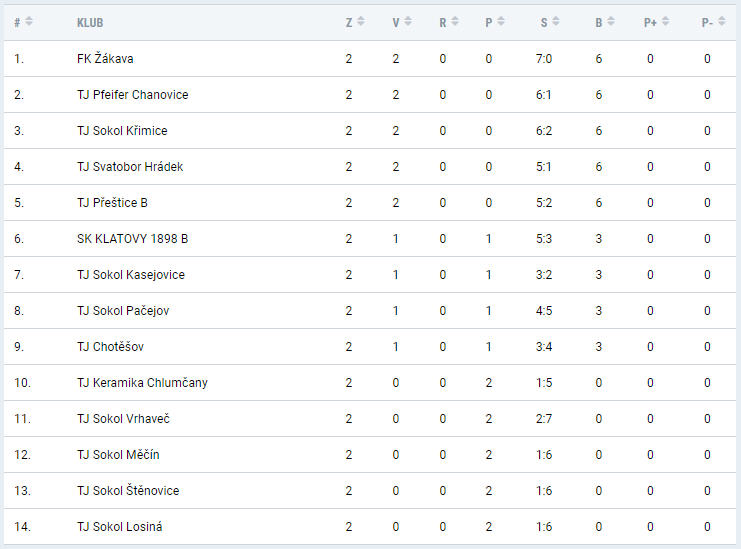Image resolution: width=741 pixels, height=549 pixels.
Task: Click TJ Keramika Chlumčany club name
Action: point(142,383)
